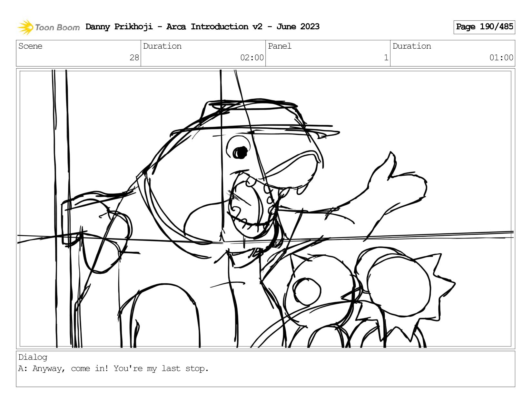Select the title 'Danny Prikhoji - Arca Introduction v2 - June 2023'
Image resolution: width=532 pixels, height=411 pixels.
202,27
